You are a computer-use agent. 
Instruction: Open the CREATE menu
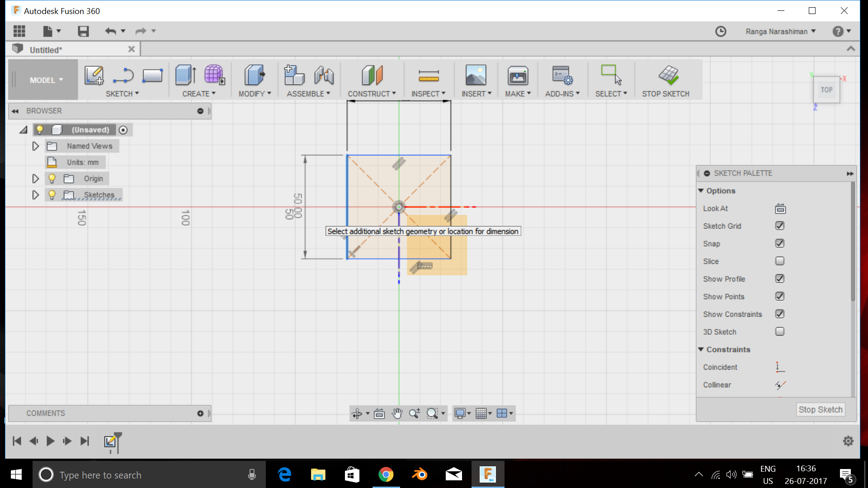click(199, 94)
